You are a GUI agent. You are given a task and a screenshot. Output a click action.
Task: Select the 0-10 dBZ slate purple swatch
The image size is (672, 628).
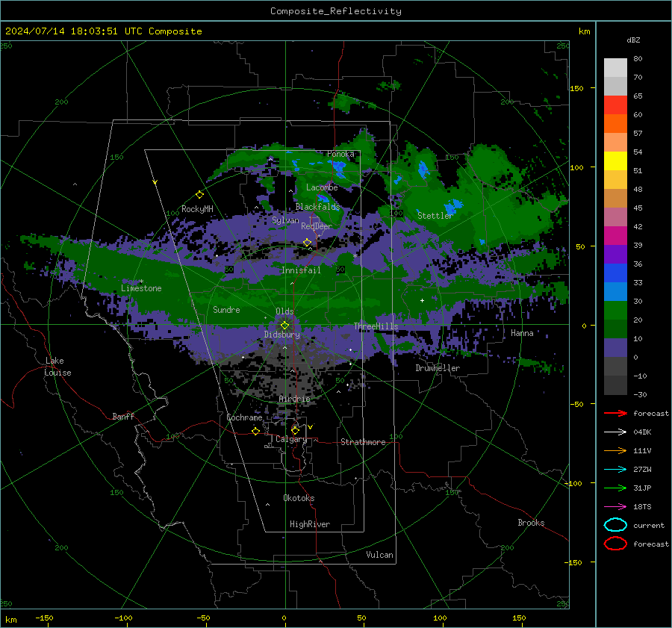615,348
